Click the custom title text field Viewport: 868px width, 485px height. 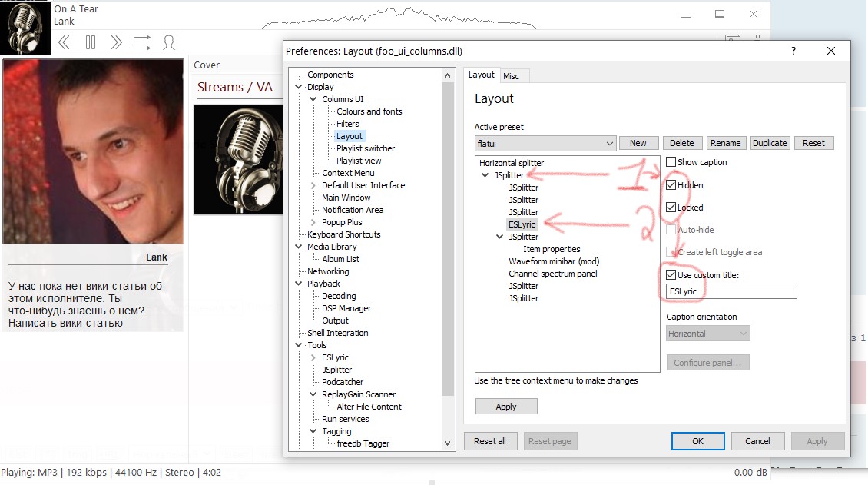(731, 291)
